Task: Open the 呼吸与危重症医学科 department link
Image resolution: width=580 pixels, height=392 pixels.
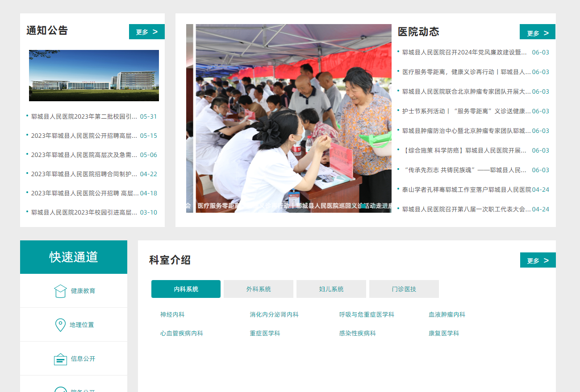Action: [x=367, y=314]
